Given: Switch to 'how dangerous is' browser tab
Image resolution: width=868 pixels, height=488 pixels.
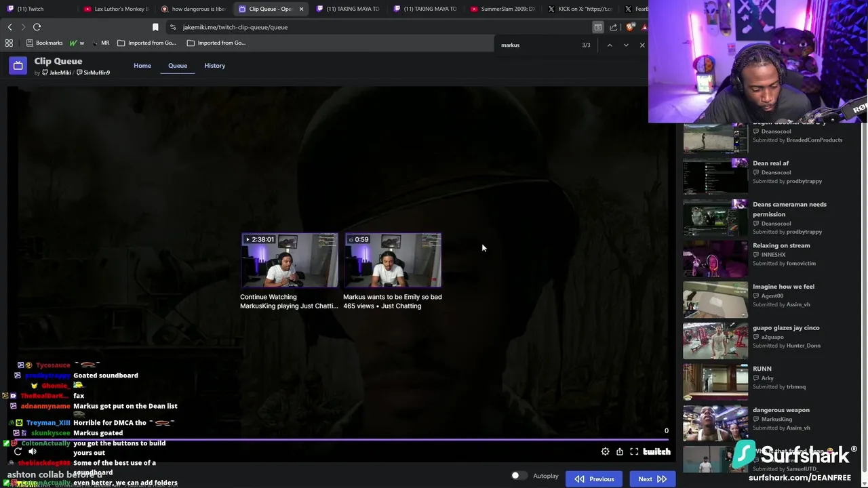Looking at the screenshot, I should (193, 9).
